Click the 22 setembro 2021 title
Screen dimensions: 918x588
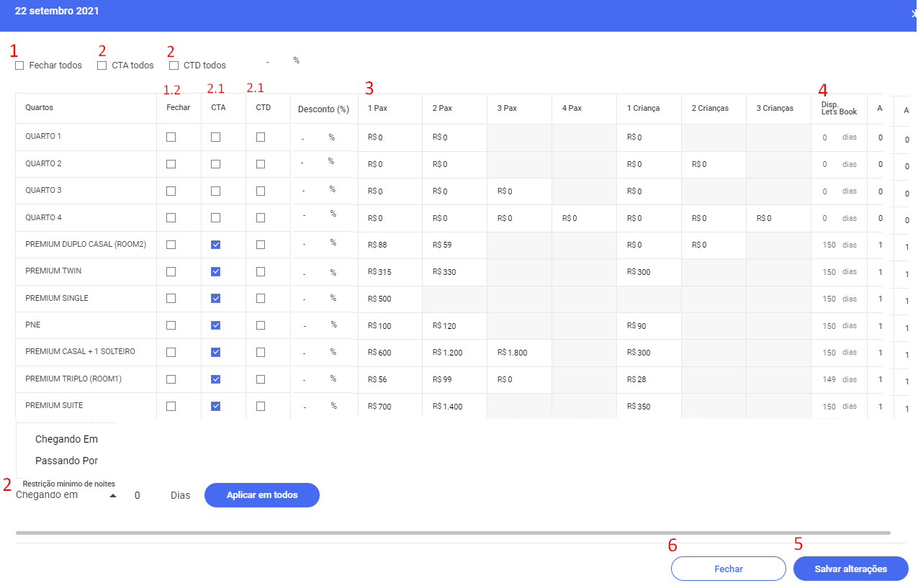(x=57, y=12)
